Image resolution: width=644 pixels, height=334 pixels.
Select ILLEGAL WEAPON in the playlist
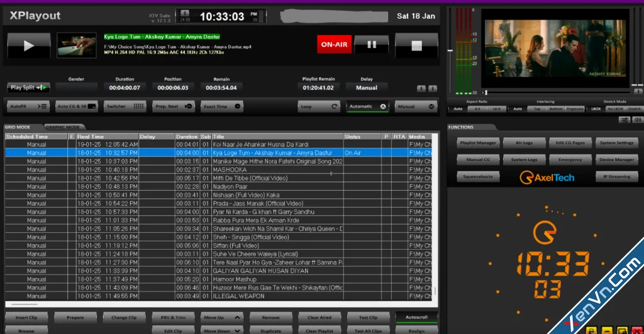point(218,296)
